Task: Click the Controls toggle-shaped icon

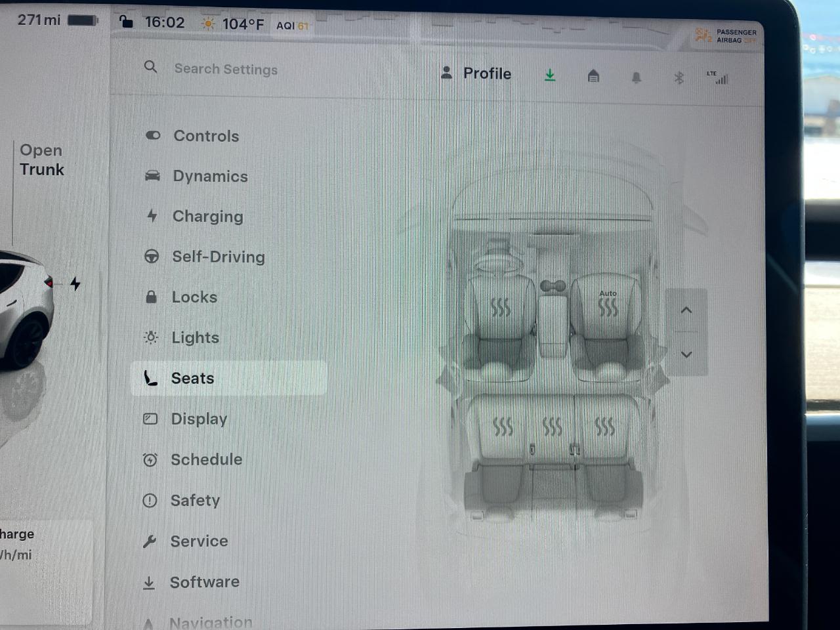Action: tap(153, 135)
